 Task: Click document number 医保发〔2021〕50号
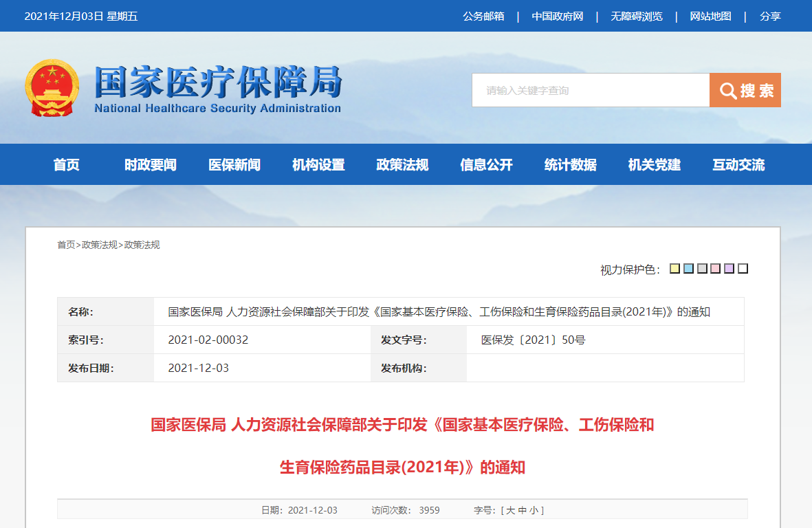pos(533,340)
